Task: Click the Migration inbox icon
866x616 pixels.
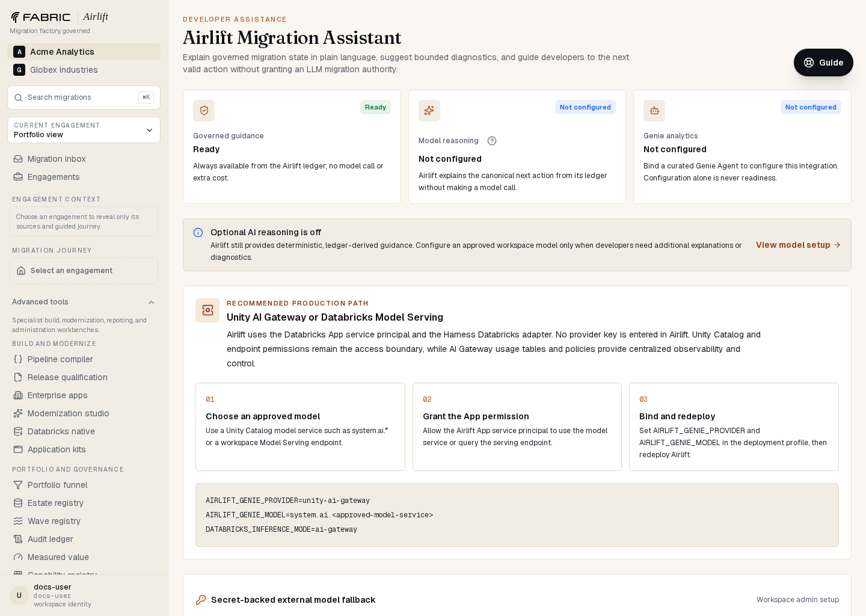Action: click(x=18, y=159)
